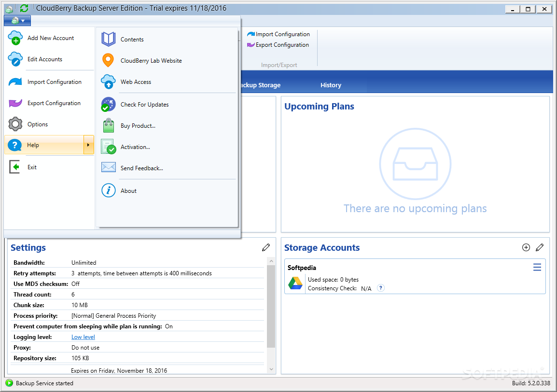Click the Send Feedback envelope icon
Screen dimensions: 557x392
coord(108,167)
